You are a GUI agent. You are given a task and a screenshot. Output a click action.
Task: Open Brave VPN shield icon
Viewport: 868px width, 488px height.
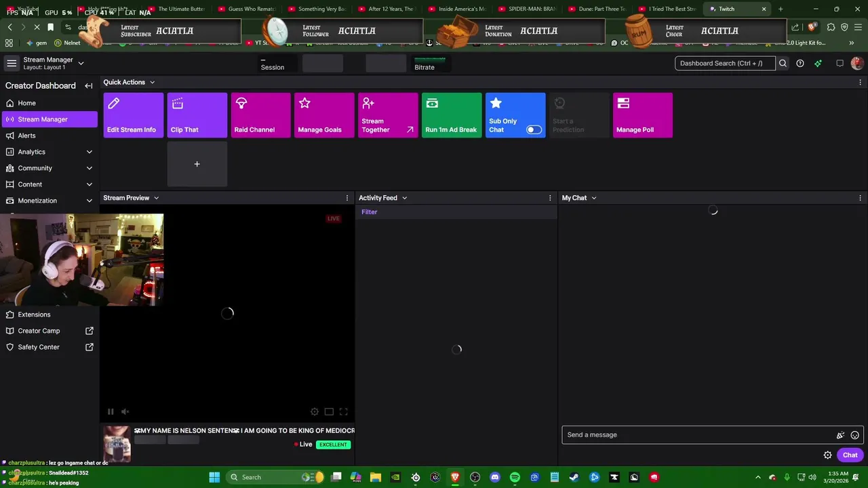[x=844, y=27]
